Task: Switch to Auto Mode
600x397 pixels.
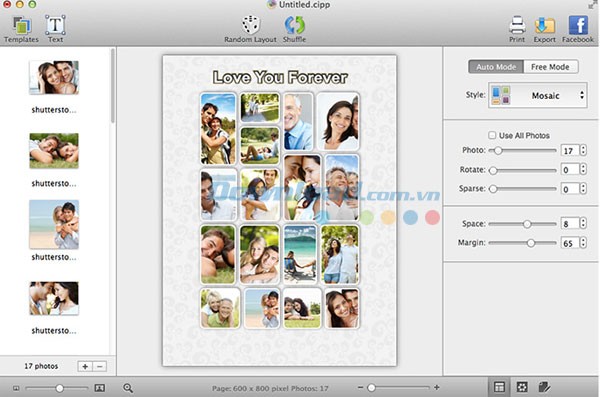Action: pos(496,67)
